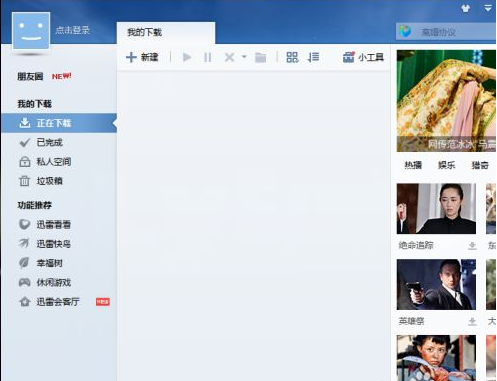Click the 点击登录 login link
This screenshot has width=497, height=381.
coord(73,30)
